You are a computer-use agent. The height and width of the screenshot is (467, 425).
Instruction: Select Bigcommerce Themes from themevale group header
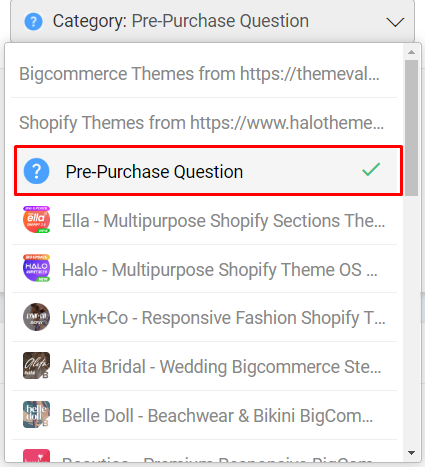click(x=204, y=73)
